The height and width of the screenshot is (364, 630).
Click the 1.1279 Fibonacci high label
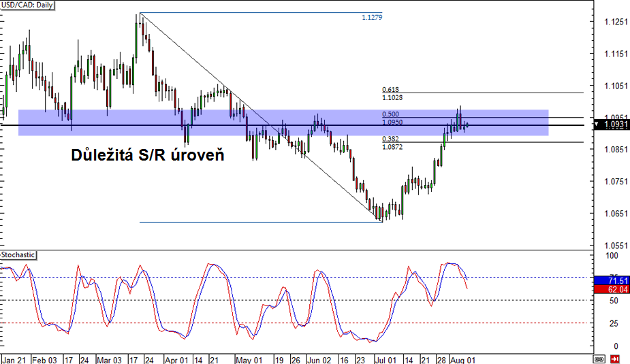(x=372, y=17)
